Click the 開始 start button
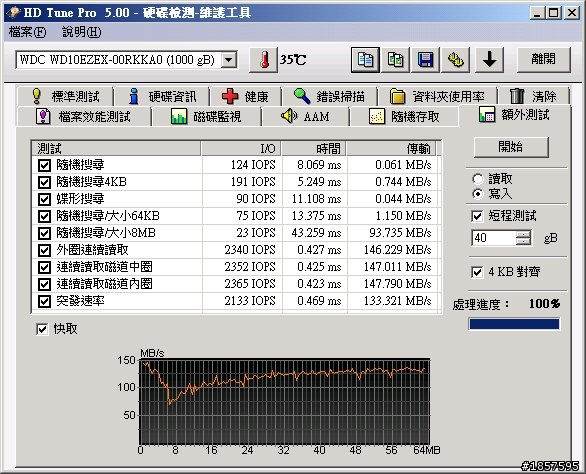Image resolution: width=586 pixels, height=474 pixels. [x=511, y=147]
